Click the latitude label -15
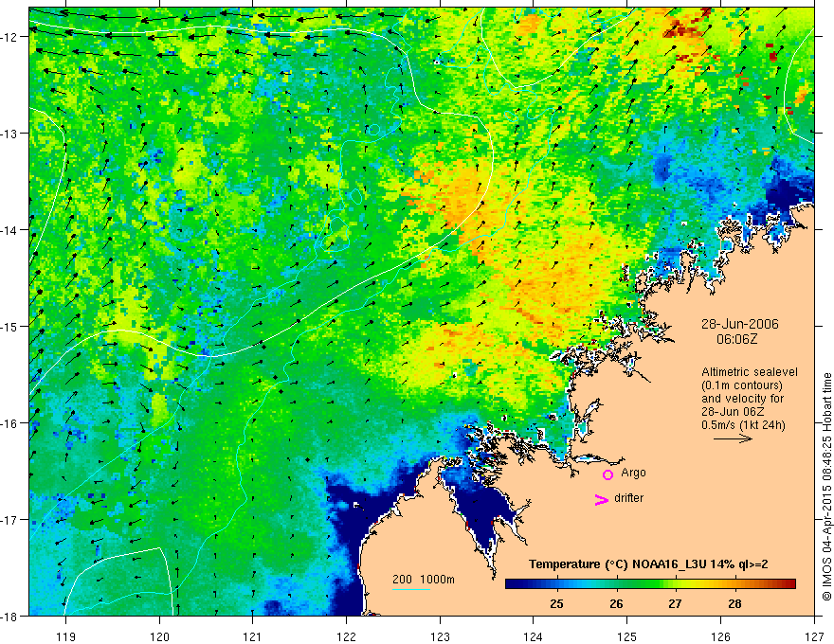 10,327
